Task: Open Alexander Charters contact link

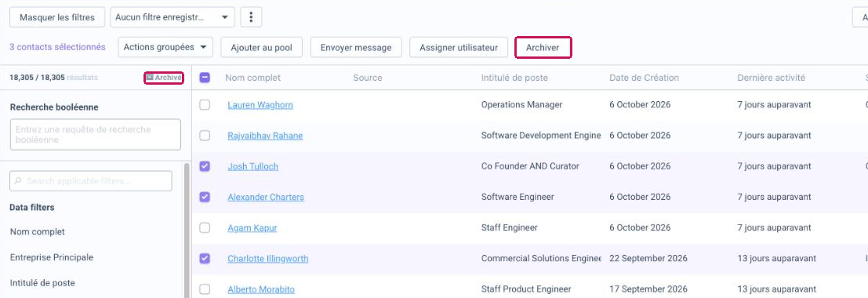Action: (266, 197)
